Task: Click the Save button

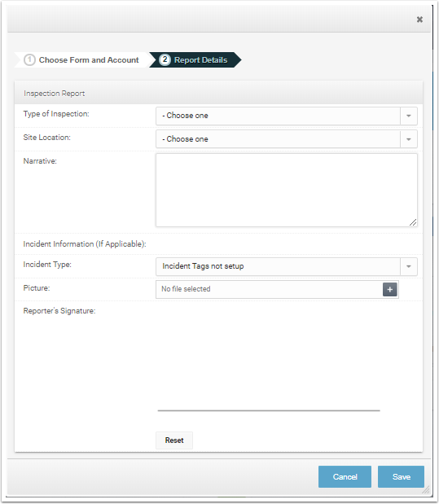Action: [x=401, y=476]
